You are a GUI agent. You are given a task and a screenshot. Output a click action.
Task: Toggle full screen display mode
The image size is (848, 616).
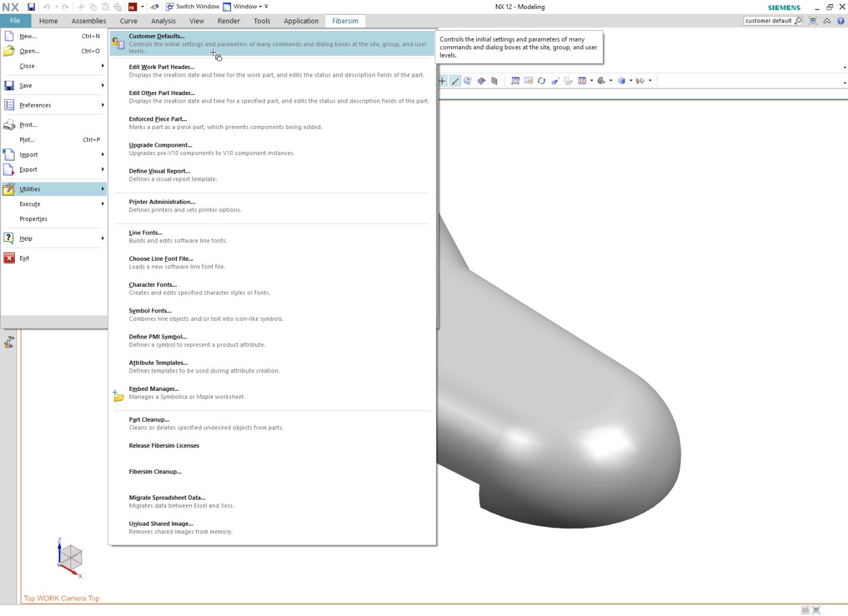click(x=813, y=20)
